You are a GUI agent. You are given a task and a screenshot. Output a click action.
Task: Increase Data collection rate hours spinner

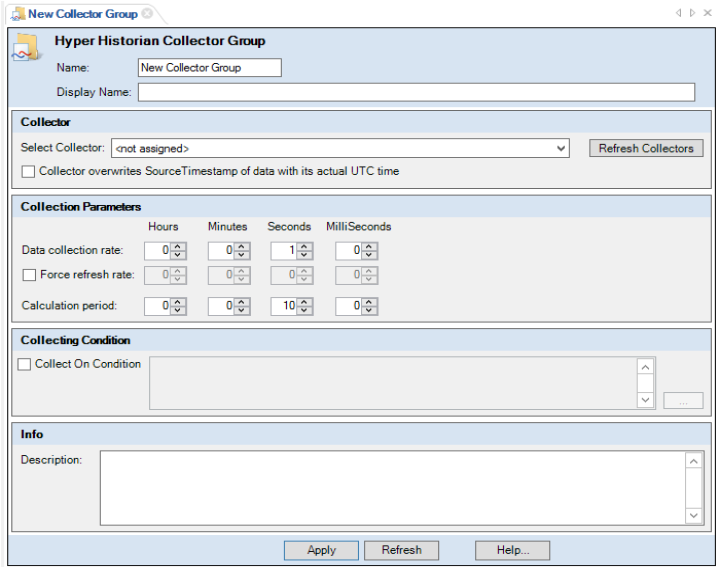[177, 246]
